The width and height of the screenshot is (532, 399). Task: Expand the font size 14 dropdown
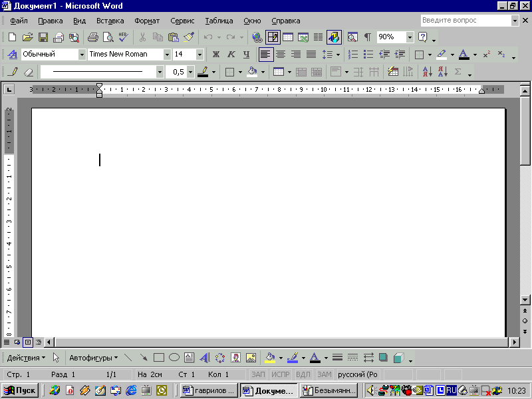point(199,55)
